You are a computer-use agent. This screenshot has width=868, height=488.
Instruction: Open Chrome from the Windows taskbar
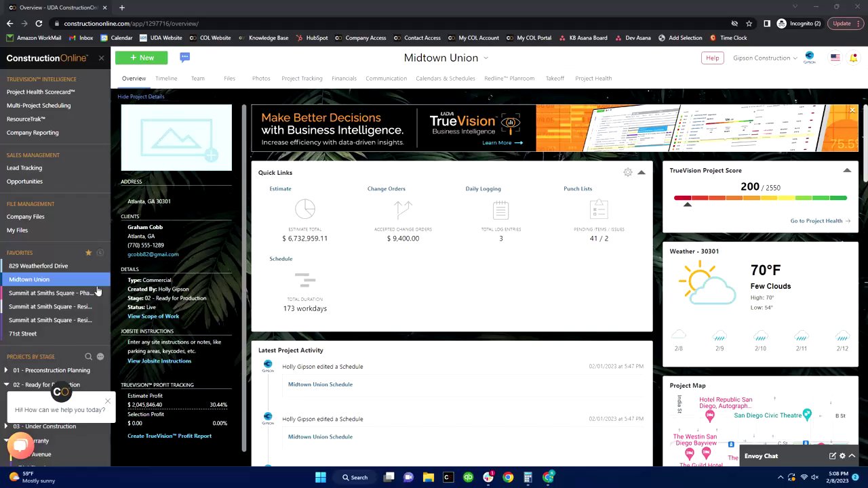click(x=508, y=477)
